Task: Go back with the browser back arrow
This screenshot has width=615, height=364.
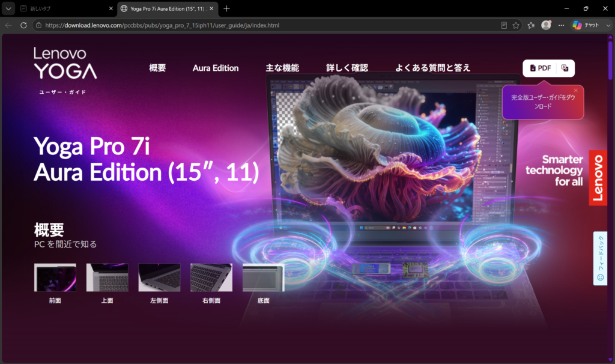Action: 8,25
